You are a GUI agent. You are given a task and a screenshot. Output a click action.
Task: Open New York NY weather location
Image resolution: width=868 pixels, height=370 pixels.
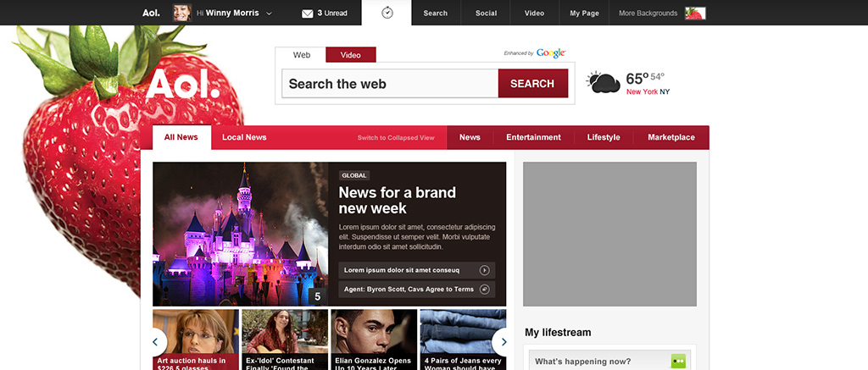coord(648,91)
